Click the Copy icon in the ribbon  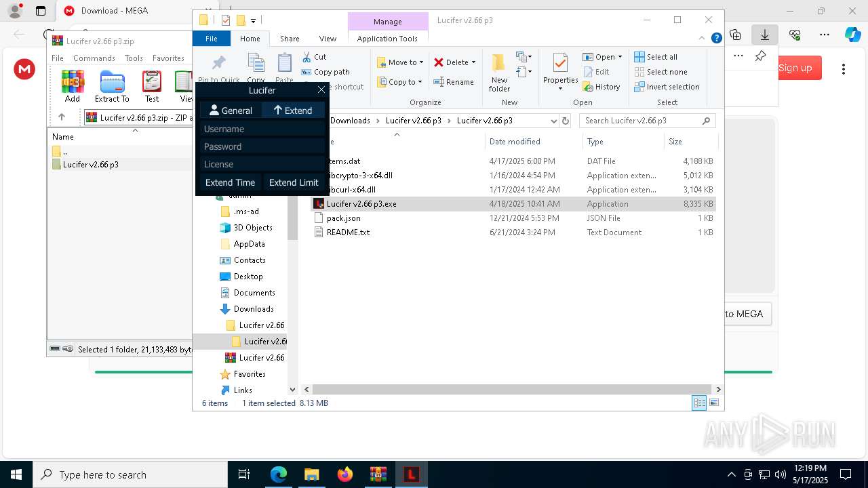tap(256, 63)
